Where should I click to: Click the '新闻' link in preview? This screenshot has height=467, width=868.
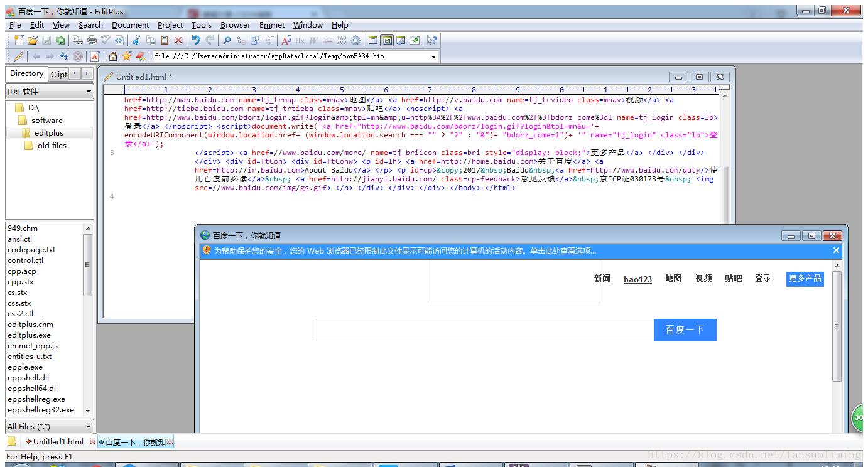602,279
